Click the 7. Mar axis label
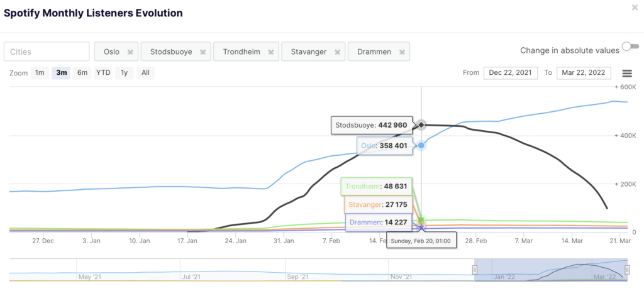 (523, 241)
